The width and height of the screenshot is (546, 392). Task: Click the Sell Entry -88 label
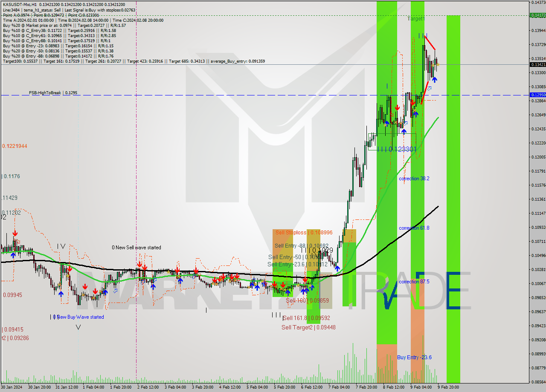point(302,246)
